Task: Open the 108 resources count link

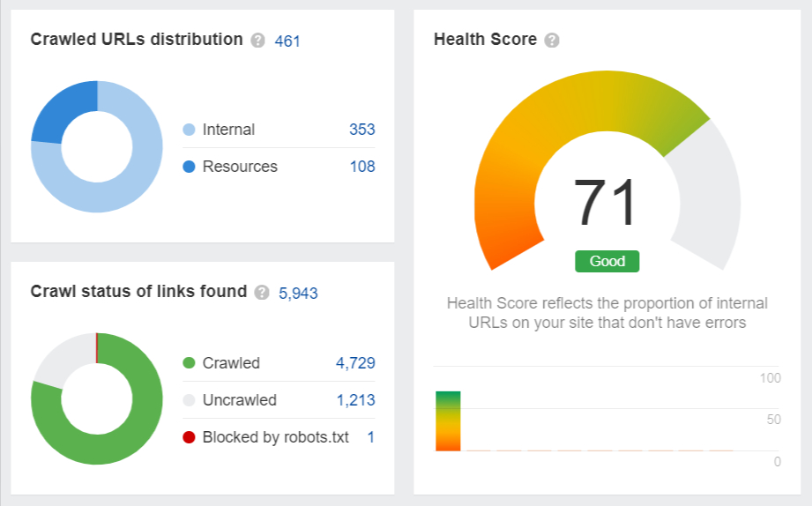Action: tap(361, 167)
